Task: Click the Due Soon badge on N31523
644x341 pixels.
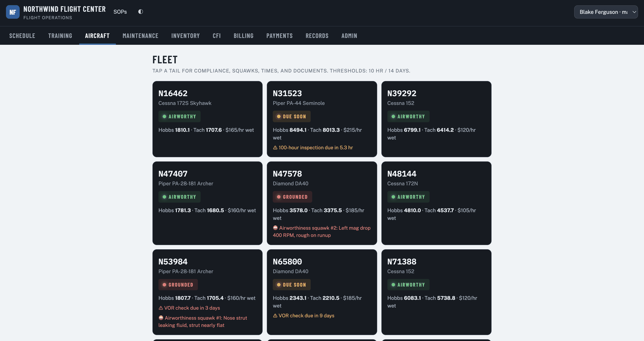Action: point(292,116)
